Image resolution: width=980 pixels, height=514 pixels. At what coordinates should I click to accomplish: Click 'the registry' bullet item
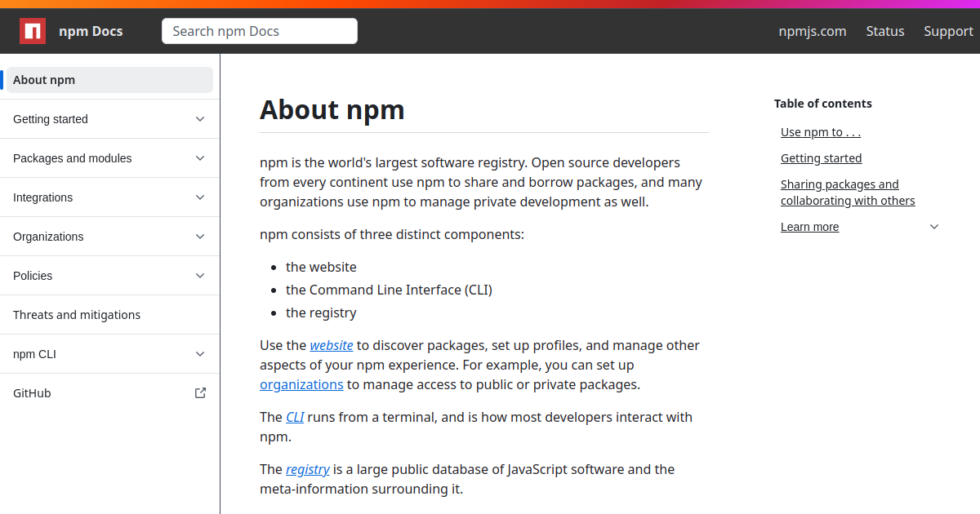coord(321,312)
